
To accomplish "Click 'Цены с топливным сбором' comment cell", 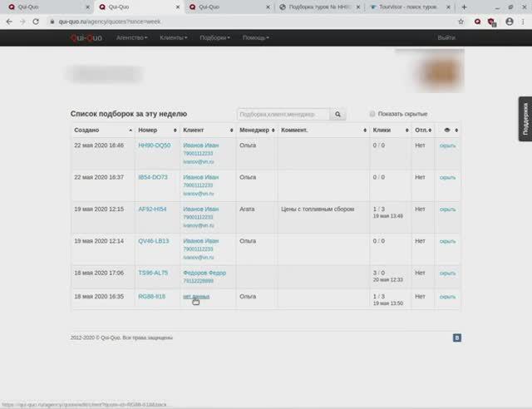I will coord(318,209).
